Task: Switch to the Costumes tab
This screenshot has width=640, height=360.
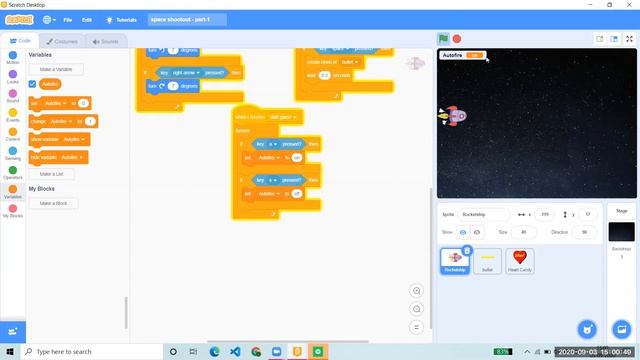Action: pos(62,41)
